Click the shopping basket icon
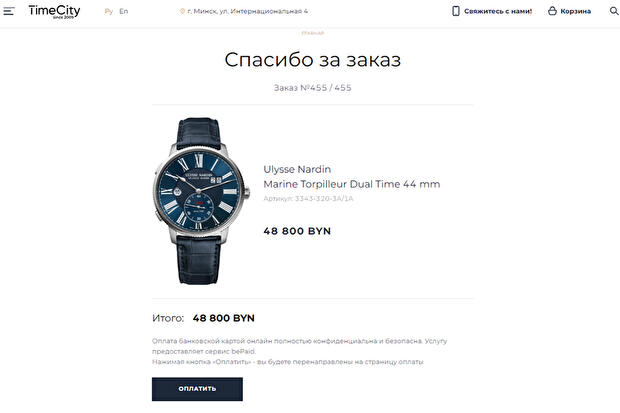620x413 pixels. [x=552, y=11]
